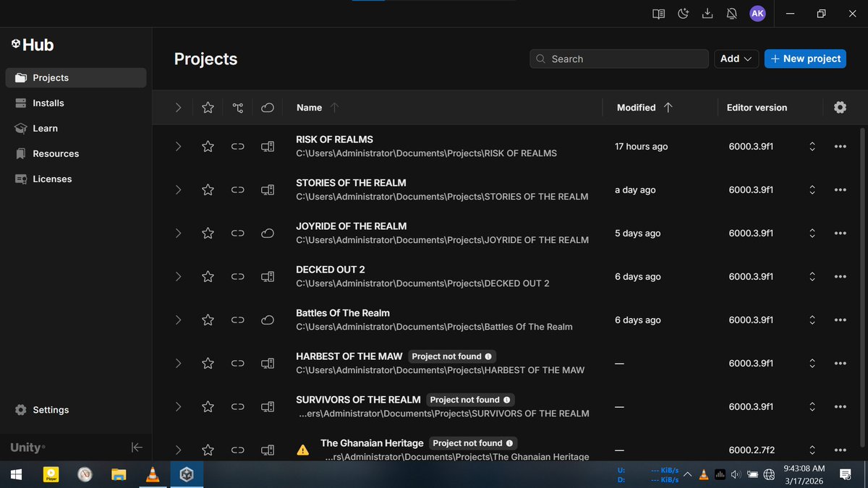Expand the STORIES OF THE REALM row
868x488 pixels.
[x=178, y=189]
